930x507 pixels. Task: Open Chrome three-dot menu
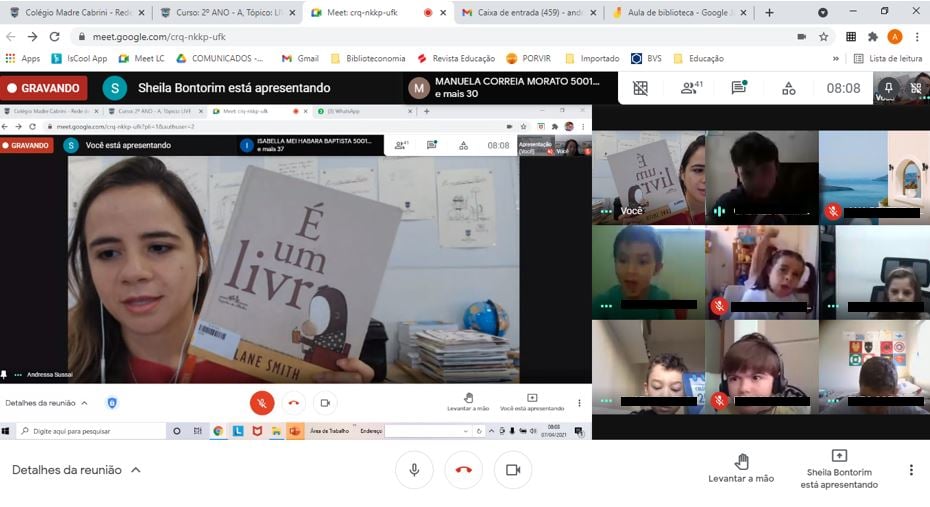pyautogui.click(x=917, y=37)
